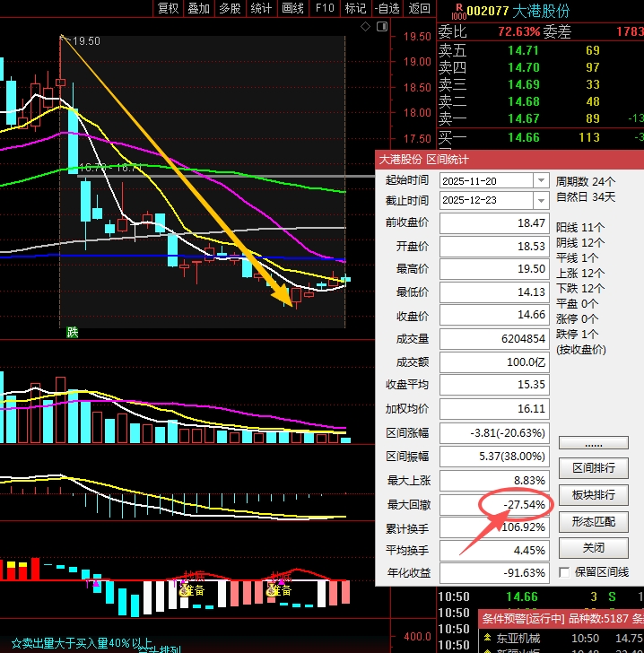The image size is (644, 653).
Task: Click the 累计换手 value 106.92%
Action: tap(494, 527)
